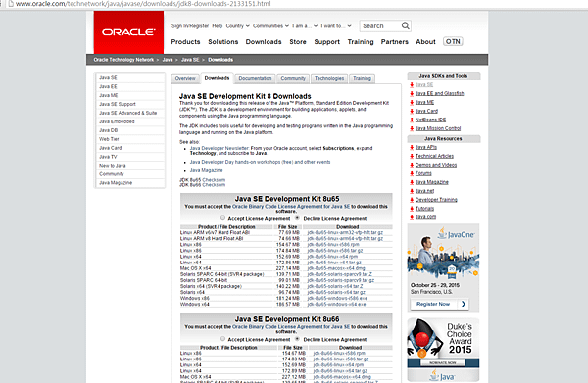Click Java Developer Newsletter link

[x=219, y=149]
